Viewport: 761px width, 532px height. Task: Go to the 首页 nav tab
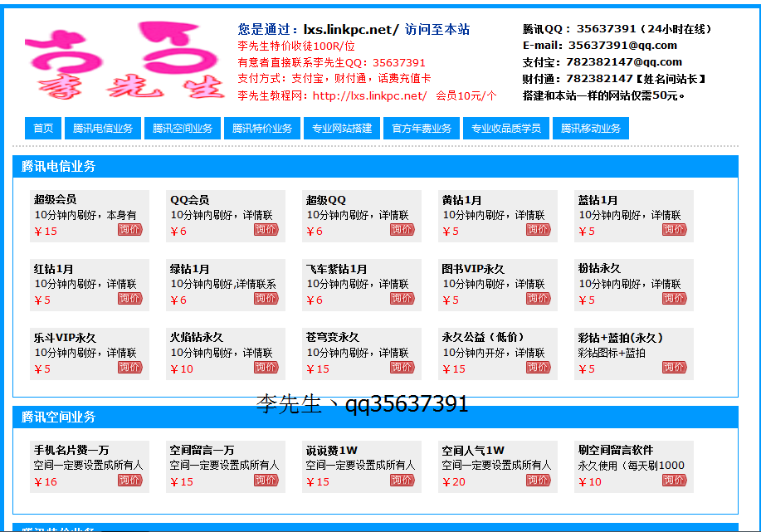pos(43,128)
